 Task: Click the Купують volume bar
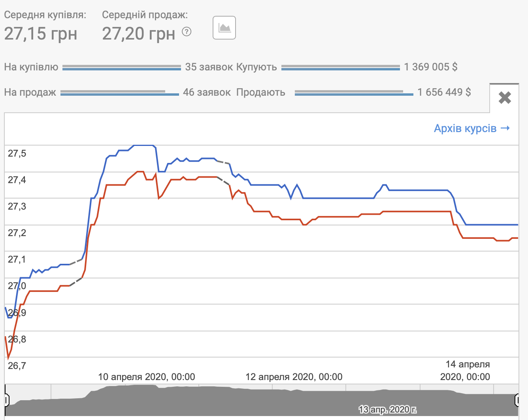[x=341, y=67]
